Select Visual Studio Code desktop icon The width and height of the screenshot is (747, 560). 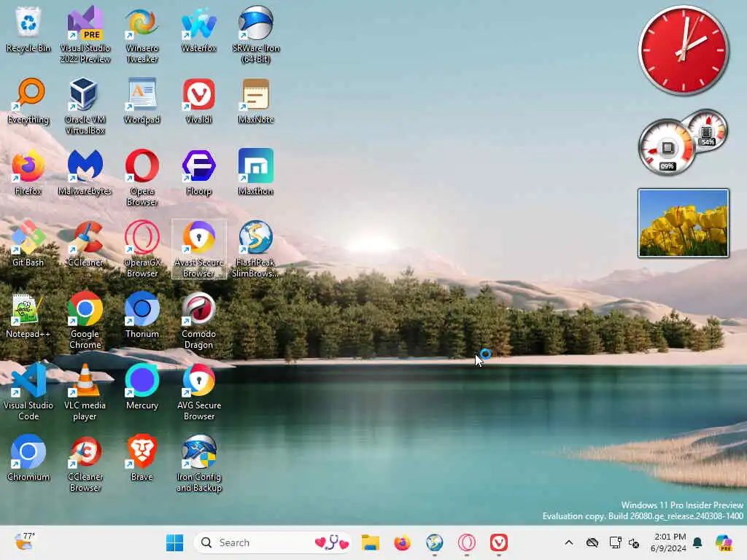click(28, 392)
